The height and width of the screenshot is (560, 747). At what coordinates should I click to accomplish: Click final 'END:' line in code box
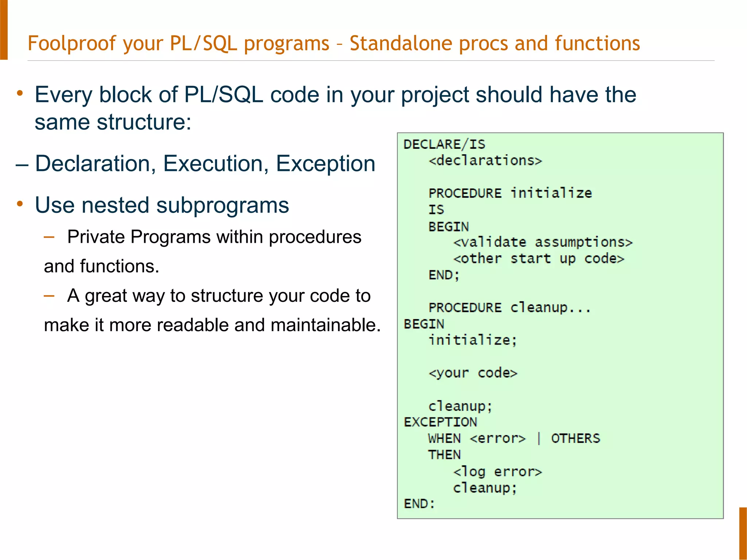pyautogui.click(x=419, y=504)
